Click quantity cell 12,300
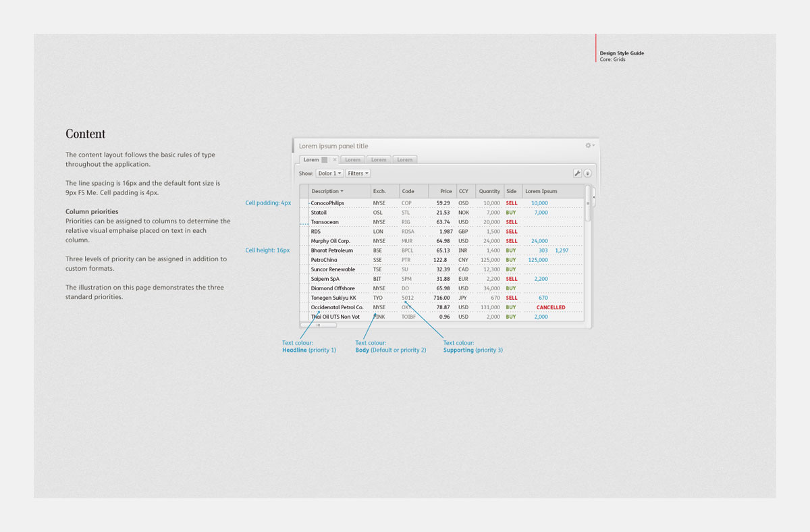The image size is (810, 532). pyautogui.click(x=491, y=269)
